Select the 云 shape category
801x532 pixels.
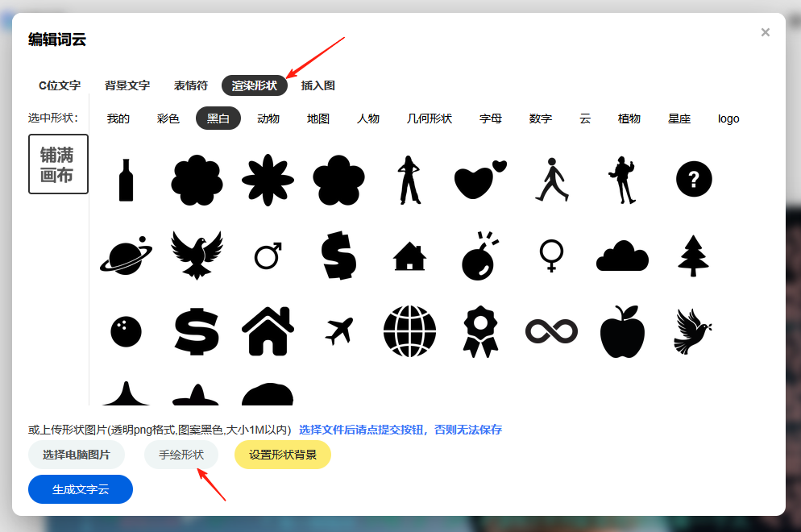[x=585, y=118]
